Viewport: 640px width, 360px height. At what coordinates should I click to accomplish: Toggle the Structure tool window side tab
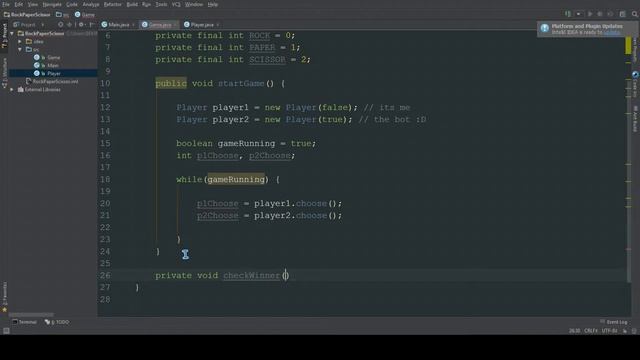(x=4, y=72)
